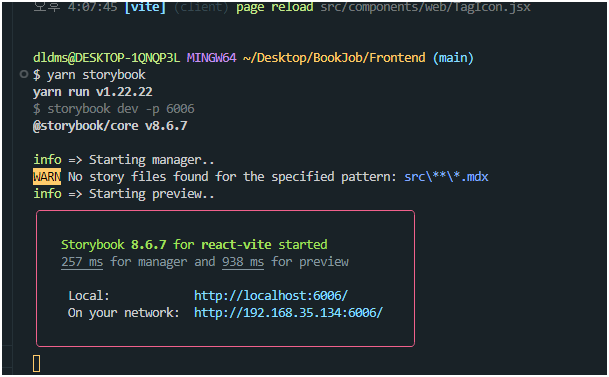Viewport: 609px width, 377px height.
Task: Click the ~/Desktop/BookJob/Frontend directory path
Action: click(334, 58)
